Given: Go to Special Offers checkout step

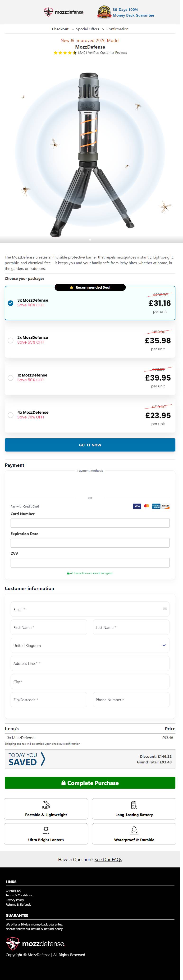Looking at the screenshot, I should click(x=87, y=29).
